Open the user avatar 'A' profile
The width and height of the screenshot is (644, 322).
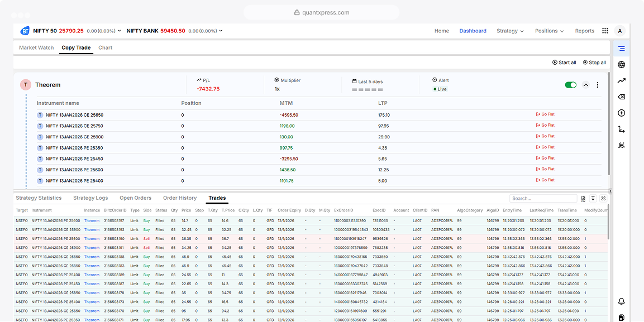(x=619, y=31)
